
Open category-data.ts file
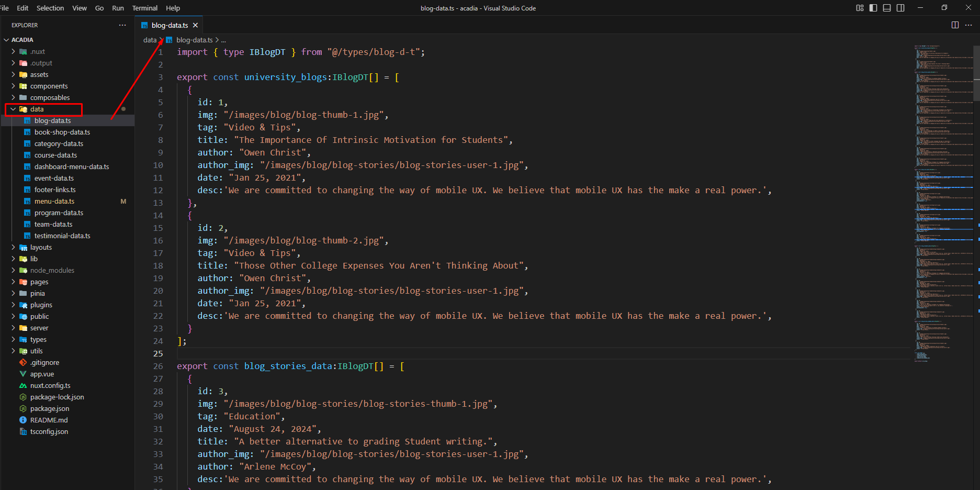[67, 143]
